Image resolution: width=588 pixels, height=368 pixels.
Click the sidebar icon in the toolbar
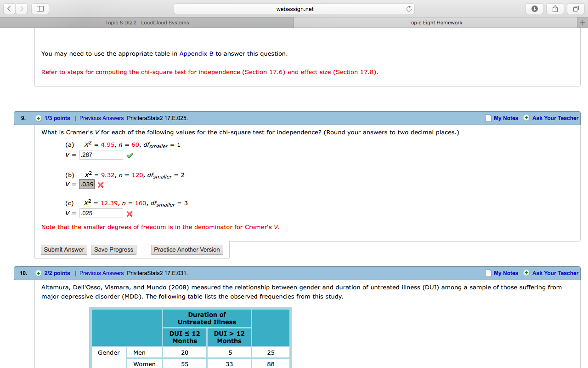coord(40,8)
